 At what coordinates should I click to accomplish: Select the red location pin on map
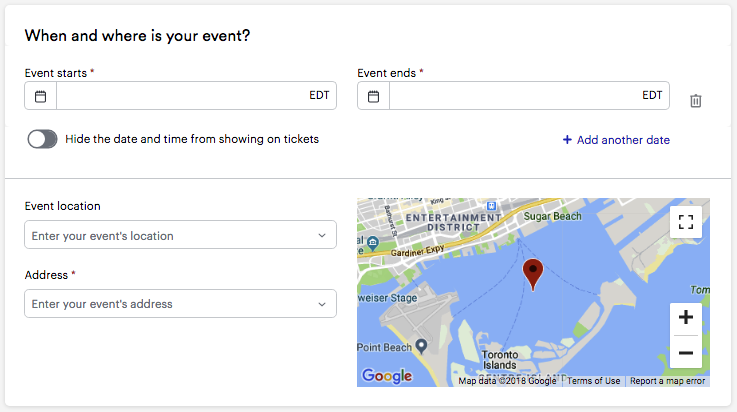click(533, 275)
